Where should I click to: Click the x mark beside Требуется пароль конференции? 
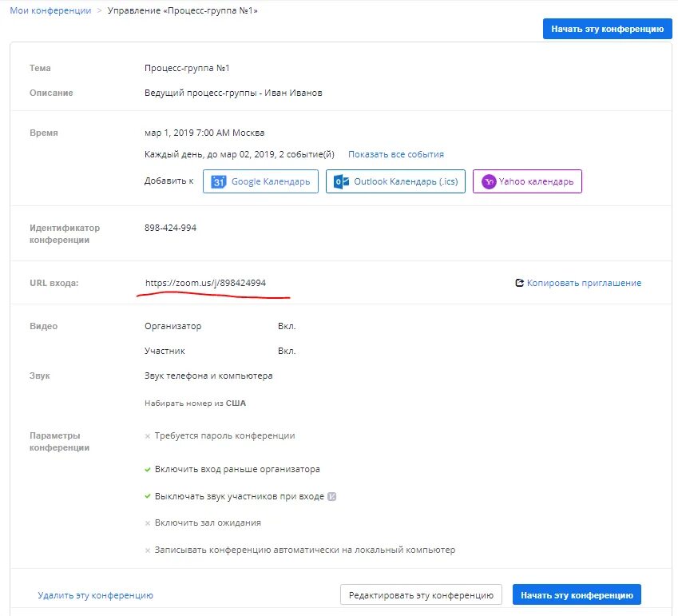(148, 436)
